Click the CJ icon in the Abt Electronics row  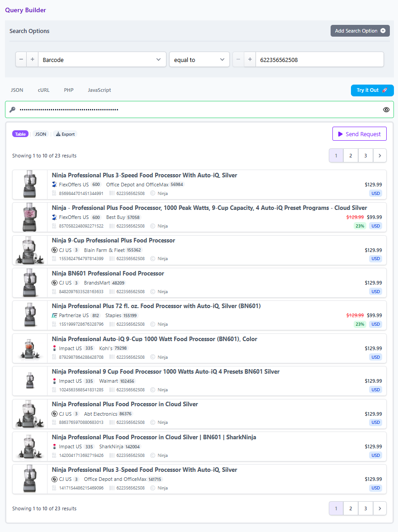click(x=54, y=414)
